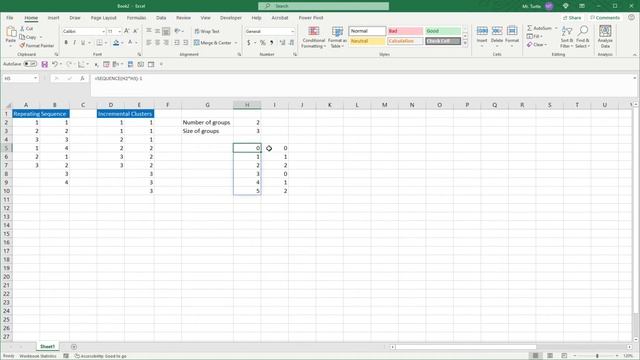Toggle Align Right
This screenshot has height=360, width=640.
tap(166, 42)
